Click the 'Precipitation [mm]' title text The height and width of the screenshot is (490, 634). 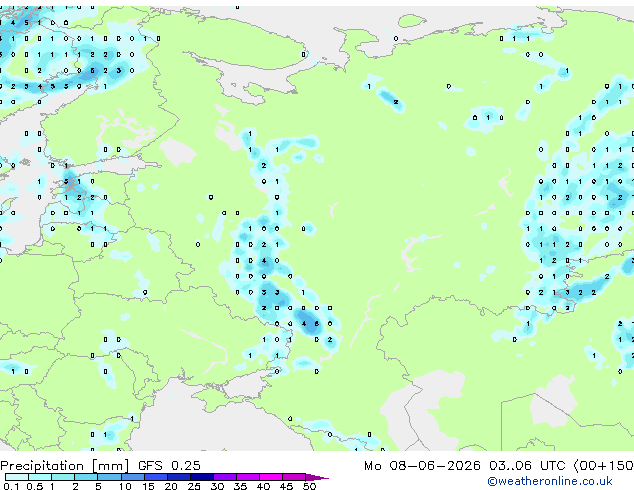point(65,466)
